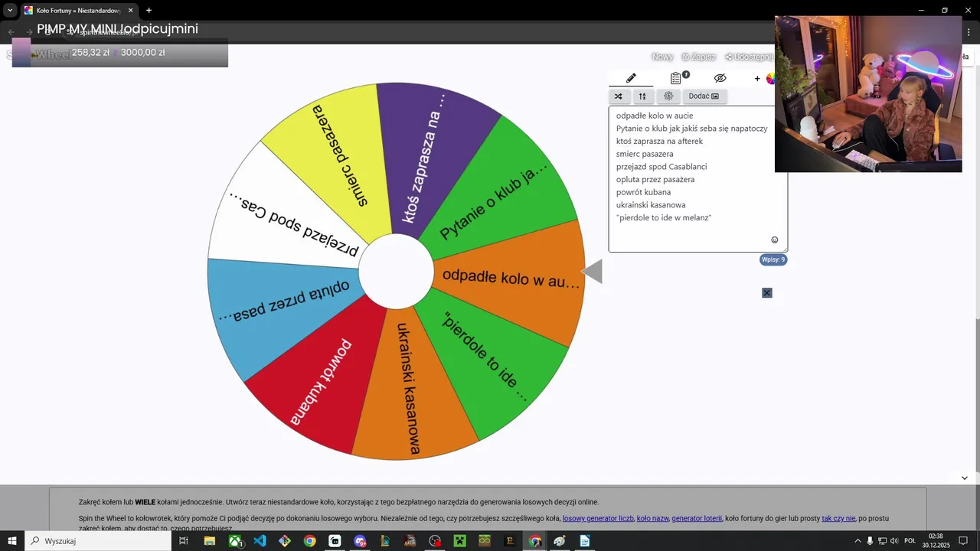The height and width of the screenshot is (551, 980).
Task: Click the microphone tray icon
Action: (x=870, y=541)
